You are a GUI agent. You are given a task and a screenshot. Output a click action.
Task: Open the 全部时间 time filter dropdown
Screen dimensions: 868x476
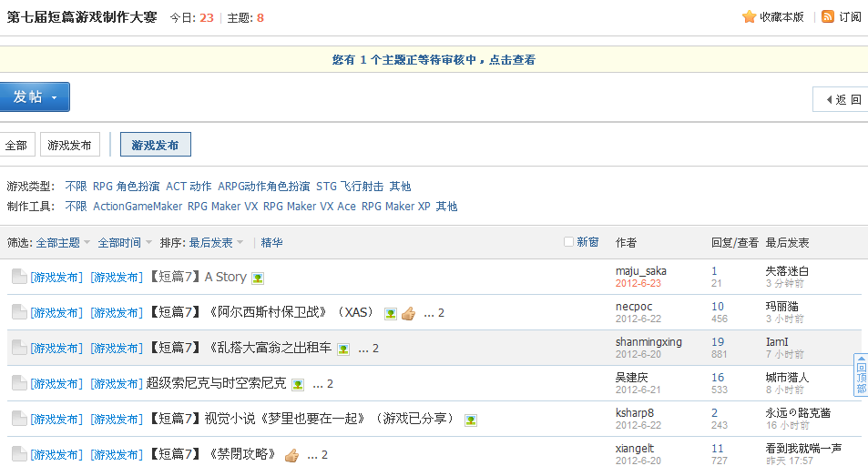pos(125,243)
